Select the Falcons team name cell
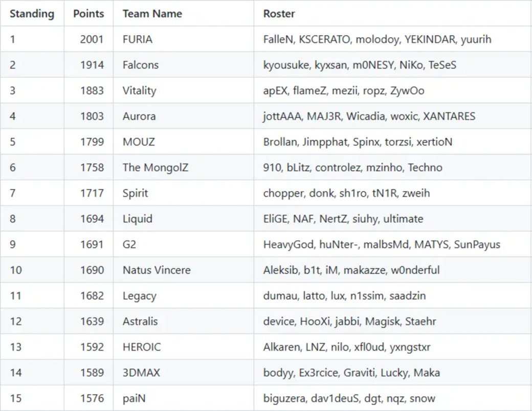 pyautogui.click(x=141, y=65)
